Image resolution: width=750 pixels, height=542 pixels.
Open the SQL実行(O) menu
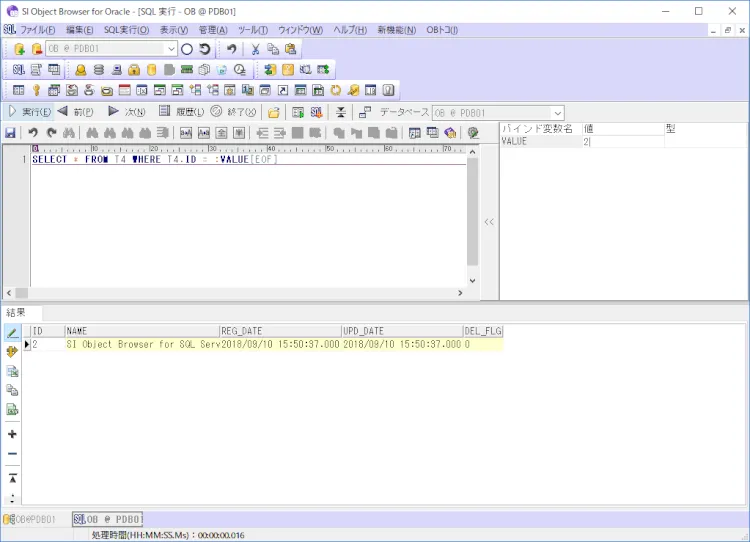(126, 30)
